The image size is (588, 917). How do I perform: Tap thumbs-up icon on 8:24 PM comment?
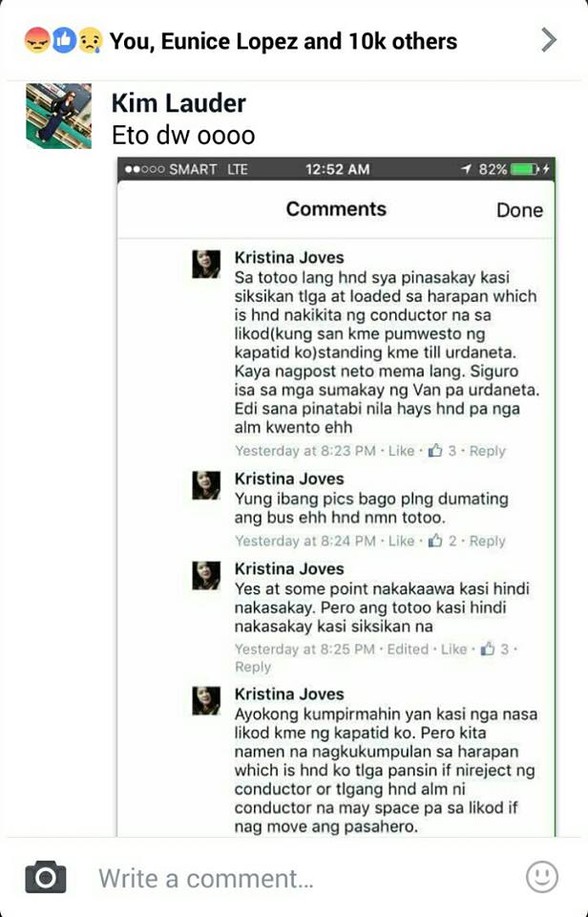coord(435,541)
